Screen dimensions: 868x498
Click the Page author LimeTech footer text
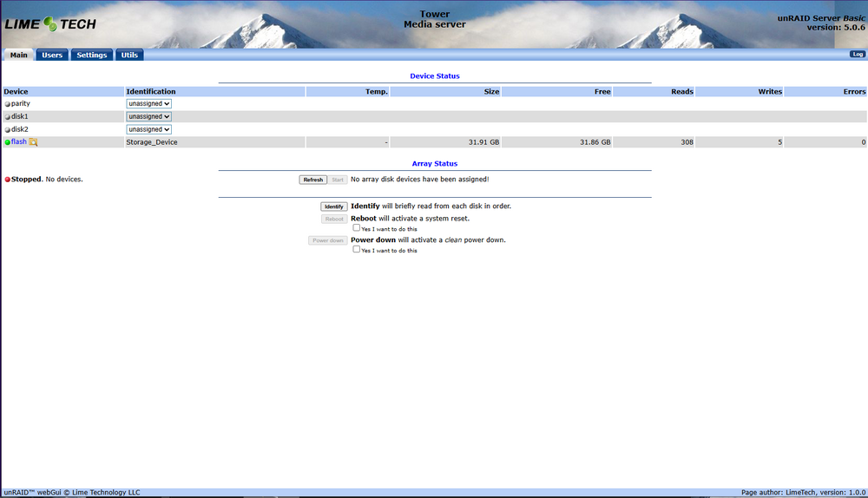pos(803,492)
